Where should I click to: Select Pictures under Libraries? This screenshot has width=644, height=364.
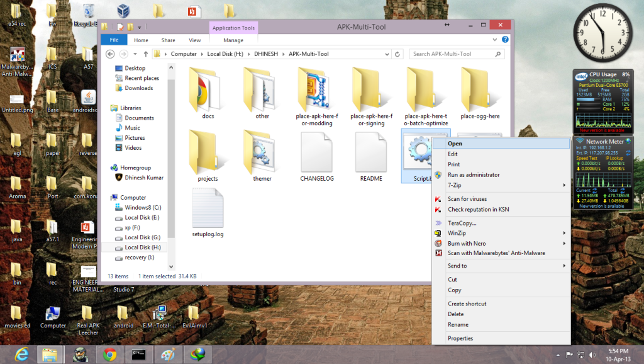point(135,138)
